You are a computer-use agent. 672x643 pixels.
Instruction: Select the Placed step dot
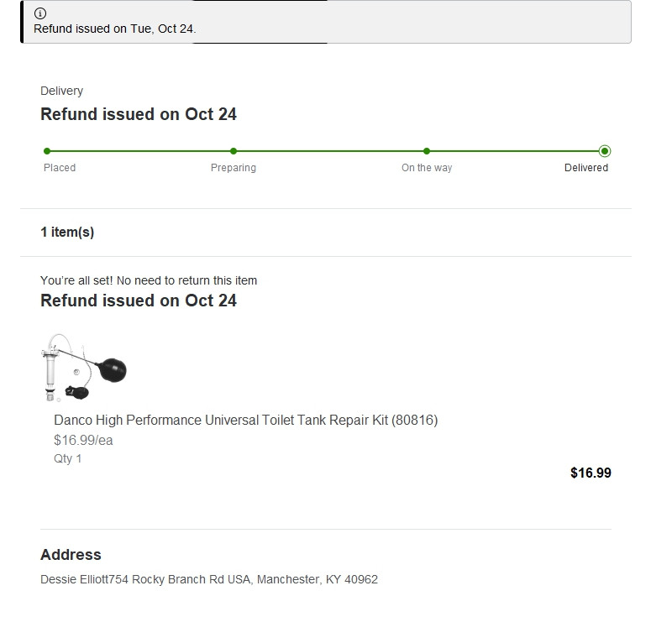click(47, 151)
